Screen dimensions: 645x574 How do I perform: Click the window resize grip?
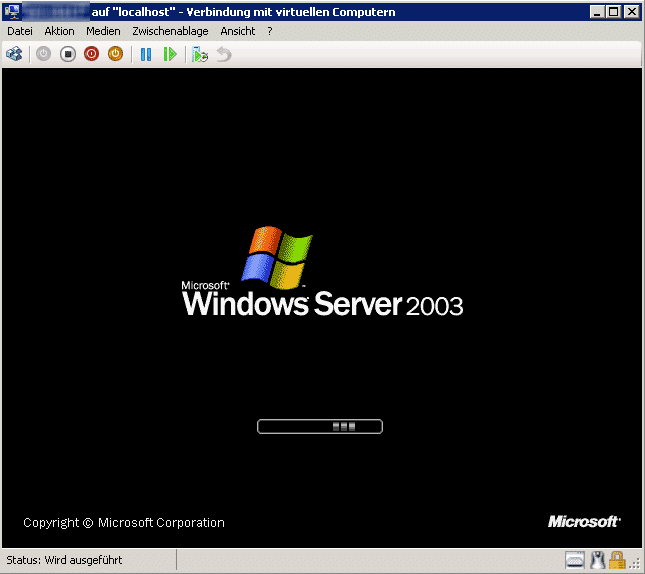[636, 564]
